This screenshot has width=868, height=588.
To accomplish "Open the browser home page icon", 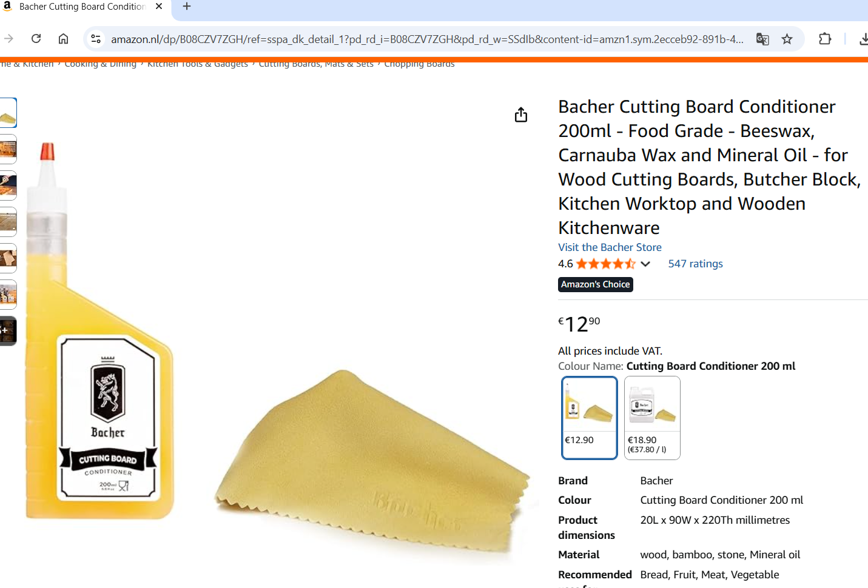I will (x=63, y=39).
